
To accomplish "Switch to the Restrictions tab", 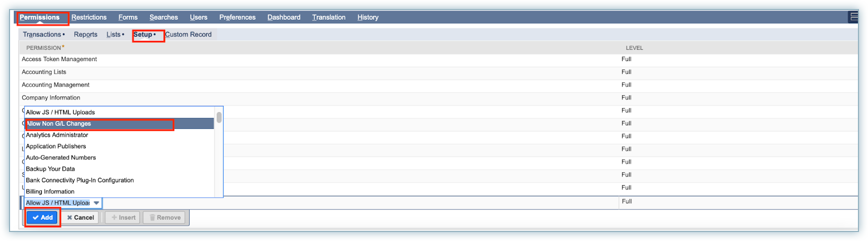I will click(x=89, y=18).
